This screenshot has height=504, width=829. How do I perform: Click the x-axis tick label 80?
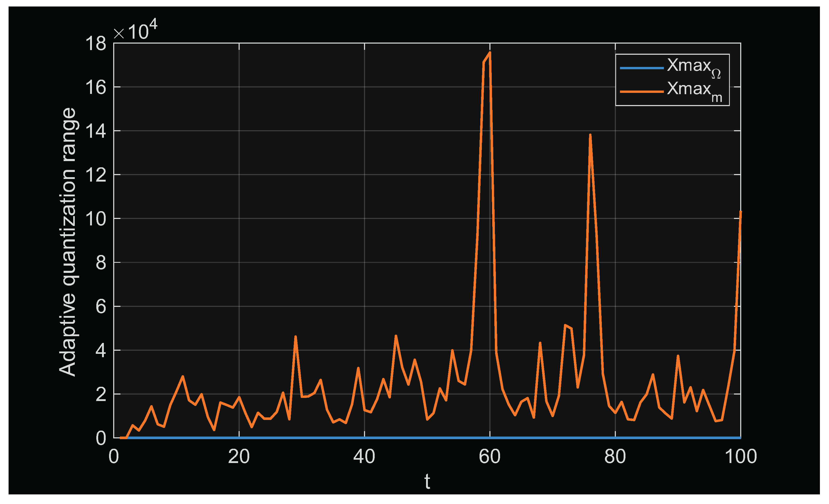pos(615,457)
